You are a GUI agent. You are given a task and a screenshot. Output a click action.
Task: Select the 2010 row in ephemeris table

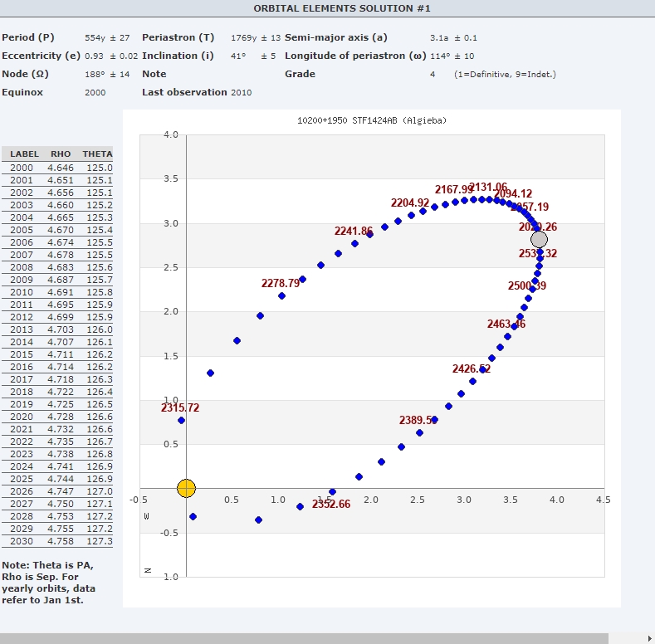click(x=58, y=292)
